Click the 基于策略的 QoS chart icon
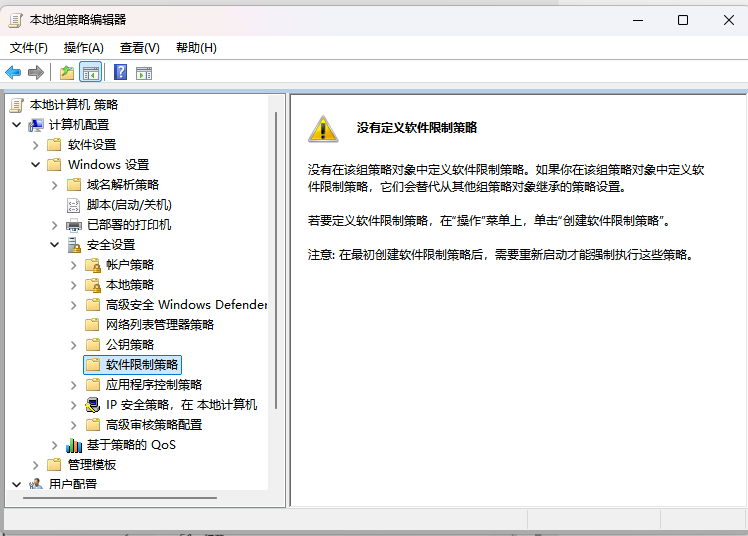748x536 pixels. (x=73, y=445)
